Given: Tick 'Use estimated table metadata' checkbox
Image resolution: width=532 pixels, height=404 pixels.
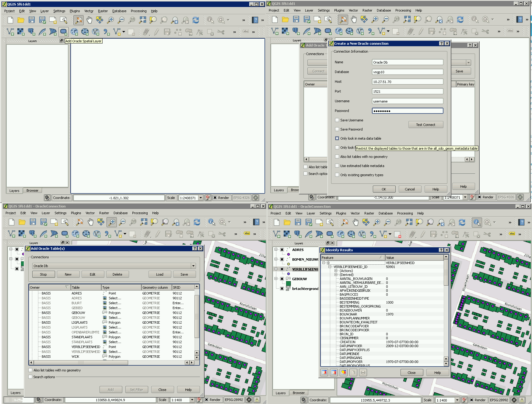Looking at the screenshot, I should [x=337, y=166].
